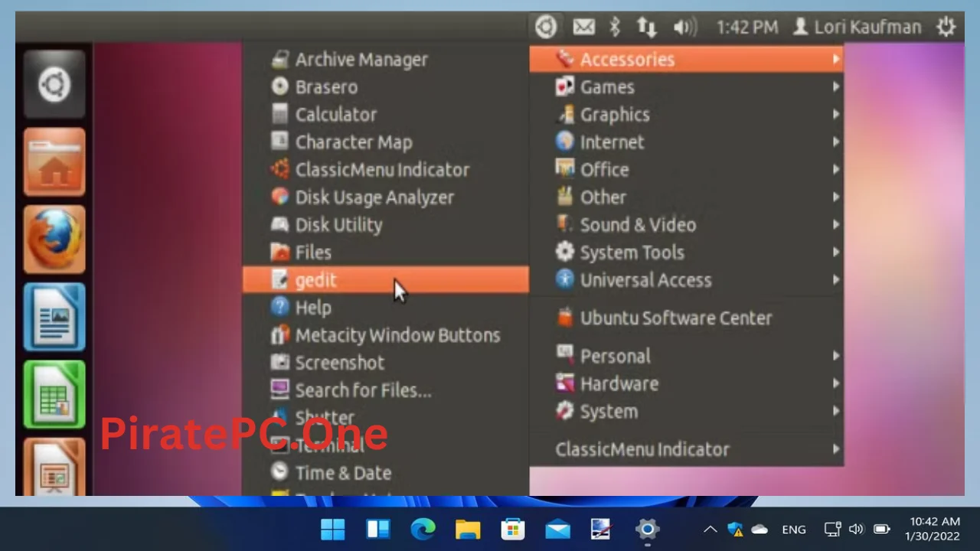Open the Mail app from the taskbar
The width and height of the screenshot is (980, 551).
(557, 529)
